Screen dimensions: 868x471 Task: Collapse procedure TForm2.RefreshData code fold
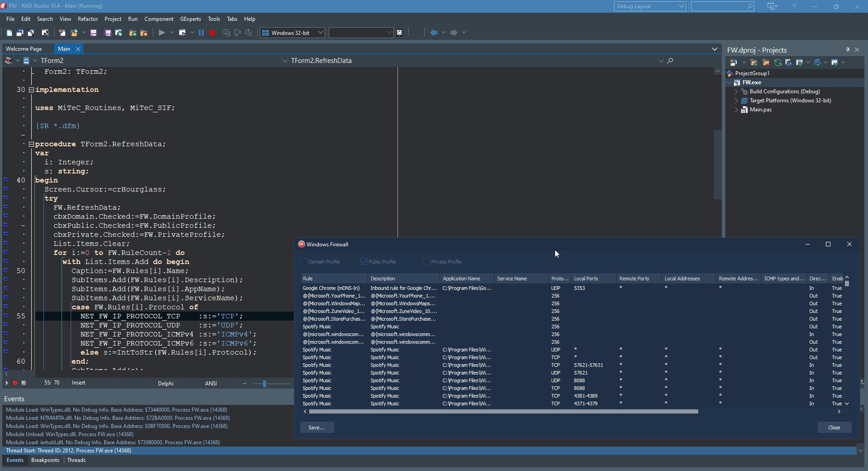[x=31, y=144]
